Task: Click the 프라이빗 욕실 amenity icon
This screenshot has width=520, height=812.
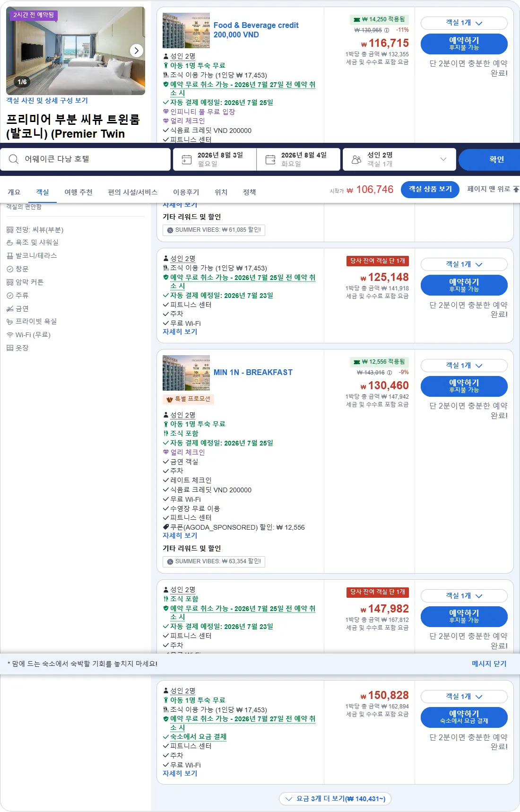Action: tap(10, 322)
